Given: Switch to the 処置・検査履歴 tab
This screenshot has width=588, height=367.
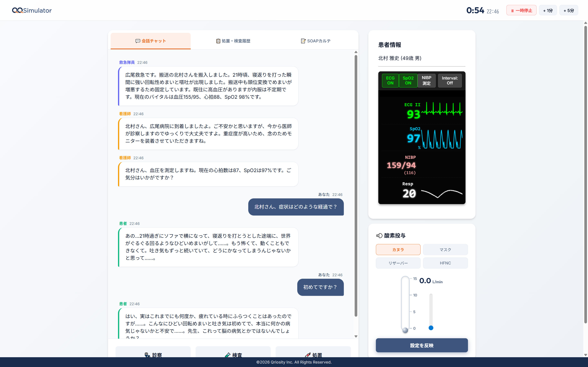Looking at the screenshot, I should [x=233, y=41].
